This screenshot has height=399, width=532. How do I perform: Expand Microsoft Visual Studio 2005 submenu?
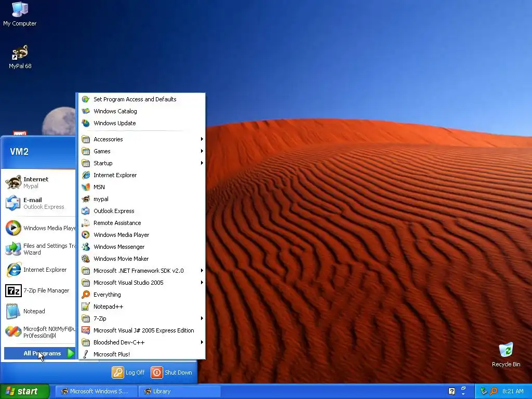point(142,283)
